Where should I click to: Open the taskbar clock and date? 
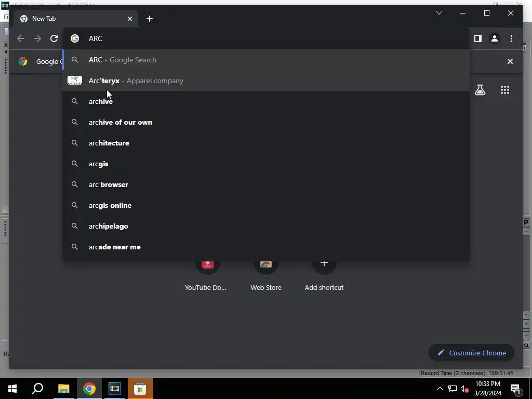click(x=487, y=389)
